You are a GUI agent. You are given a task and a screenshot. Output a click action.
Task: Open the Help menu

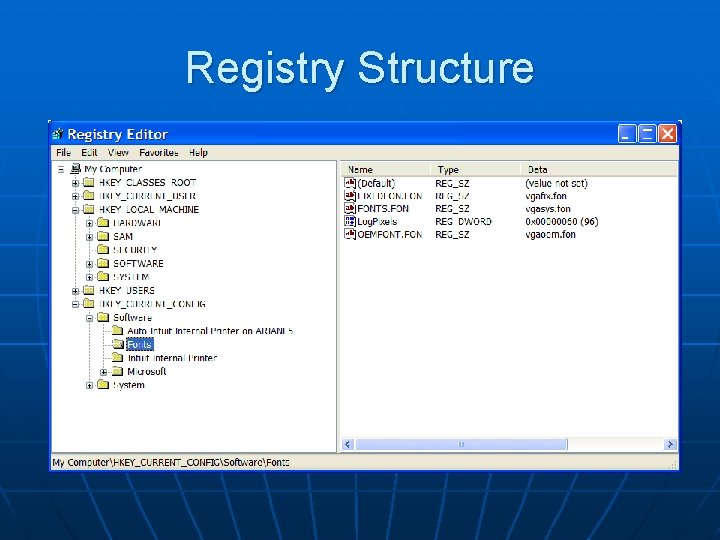point(198,152)
